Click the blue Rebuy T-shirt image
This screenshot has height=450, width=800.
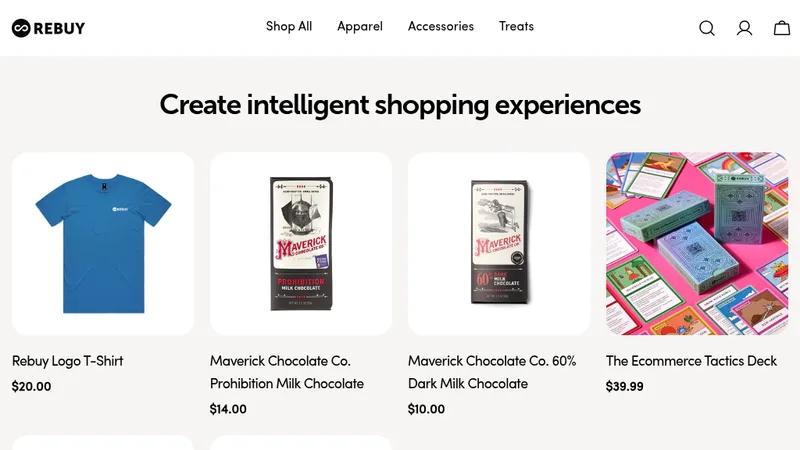pyautogui.click(x=103, y=243)
